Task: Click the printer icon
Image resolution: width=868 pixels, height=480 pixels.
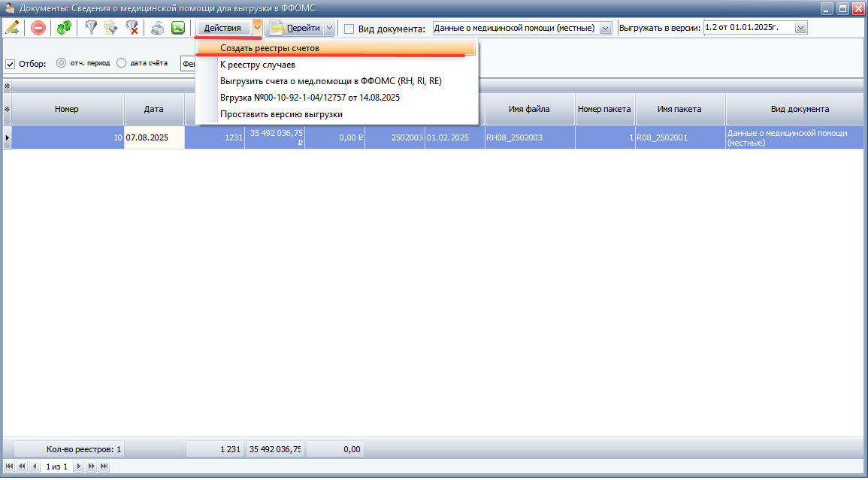Action: click(x=157, y=29)
